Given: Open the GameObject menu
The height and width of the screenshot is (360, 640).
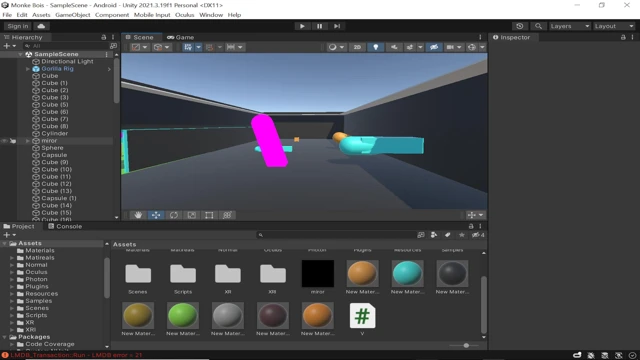Looking at the screenshot, I should click(73, 15).
